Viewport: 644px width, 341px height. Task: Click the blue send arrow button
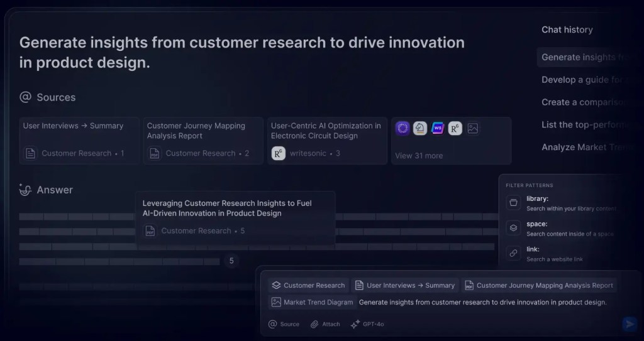pyautogui.click(x=629, y=324)
